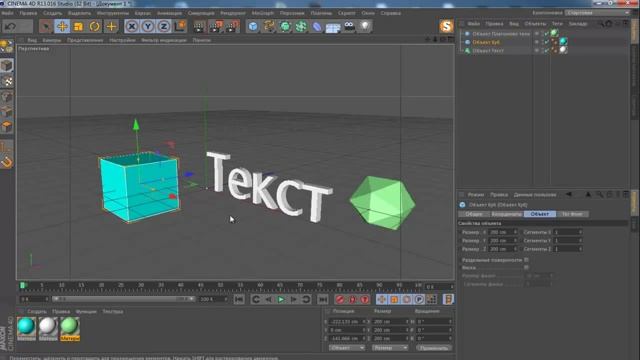Toggle the Y axis lock
Image resolution: width=640 pixels, height=360 pixels.
148,27
